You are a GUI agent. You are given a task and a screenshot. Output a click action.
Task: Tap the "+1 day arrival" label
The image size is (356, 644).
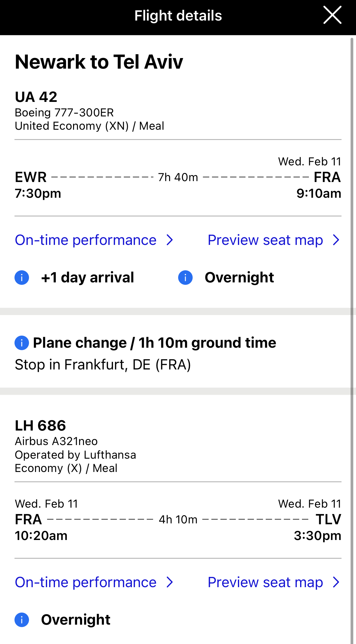click(x=88, y=278)
